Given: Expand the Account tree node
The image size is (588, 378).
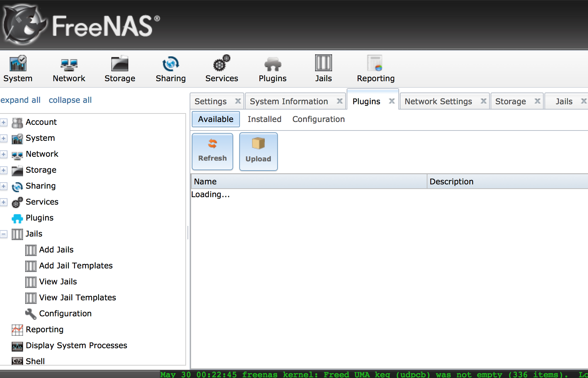Looking at the screenshot, I should click(4, 122).
